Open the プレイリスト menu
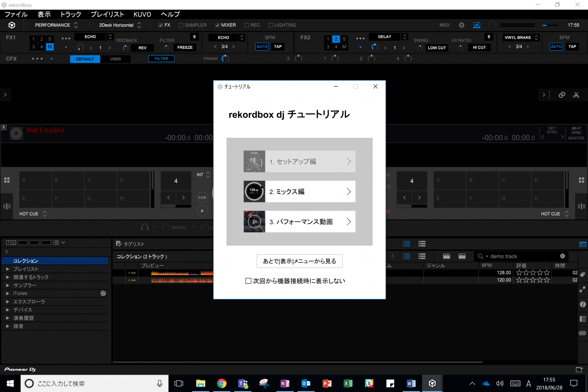Screen dimensions: 588x392 click(107, 14)
